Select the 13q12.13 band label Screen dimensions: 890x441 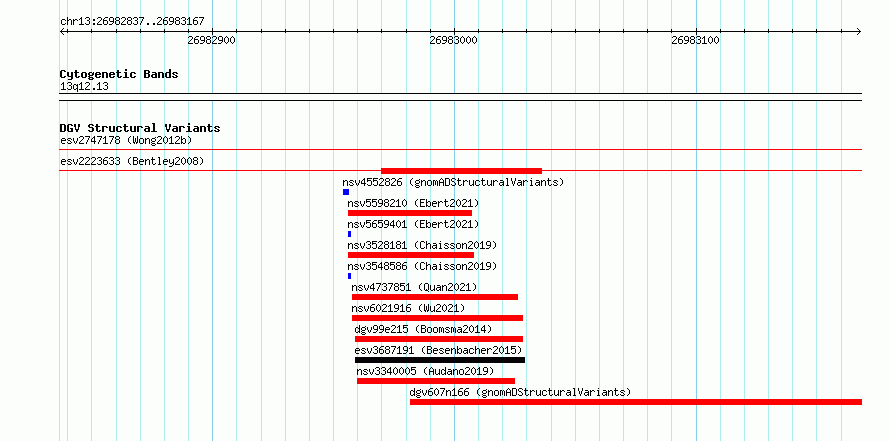pos(84,87)
